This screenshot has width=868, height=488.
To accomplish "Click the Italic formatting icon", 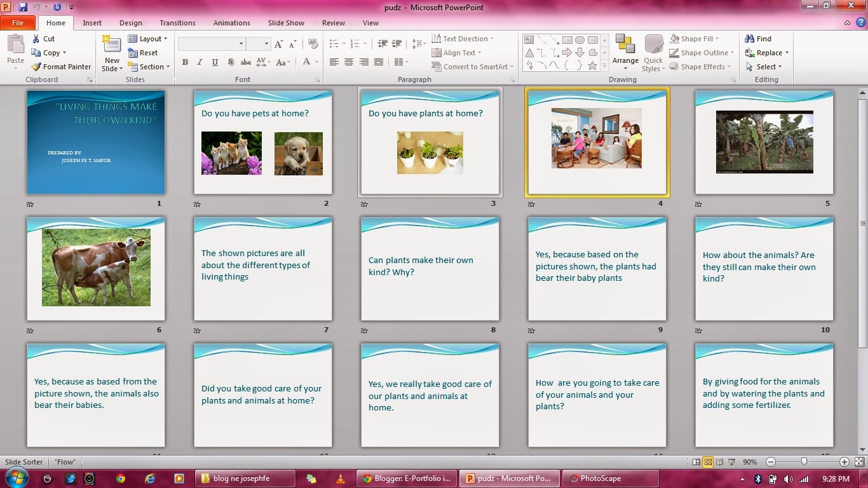I will [x=200, y=62].
